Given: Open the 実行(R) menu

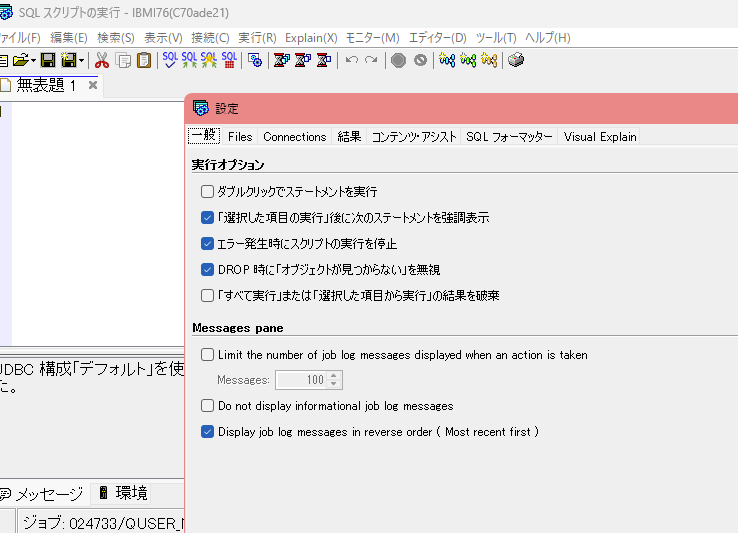Looking at the screenshot, I should click(x=257, y=38).
